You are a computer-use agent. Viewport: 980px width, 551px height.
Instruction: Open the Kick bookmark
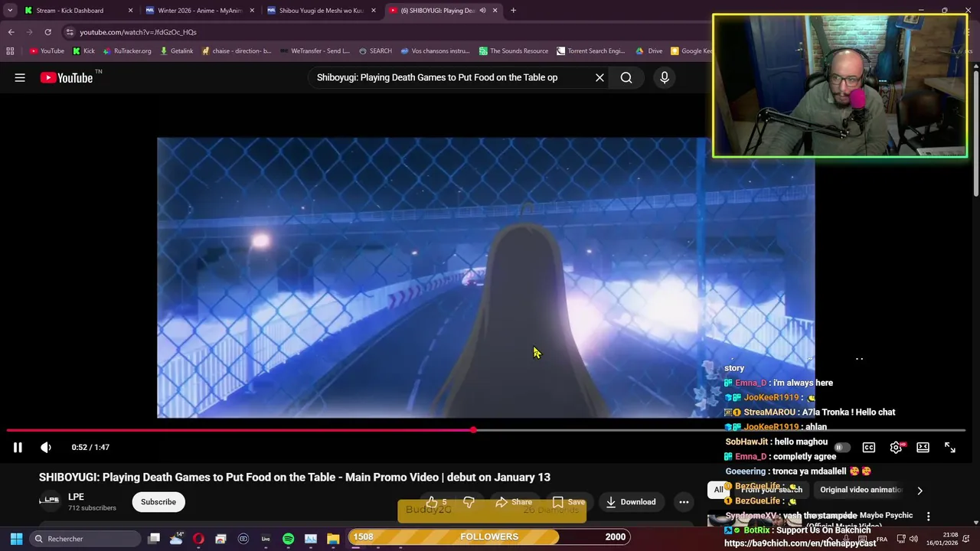tap(83, 51)
